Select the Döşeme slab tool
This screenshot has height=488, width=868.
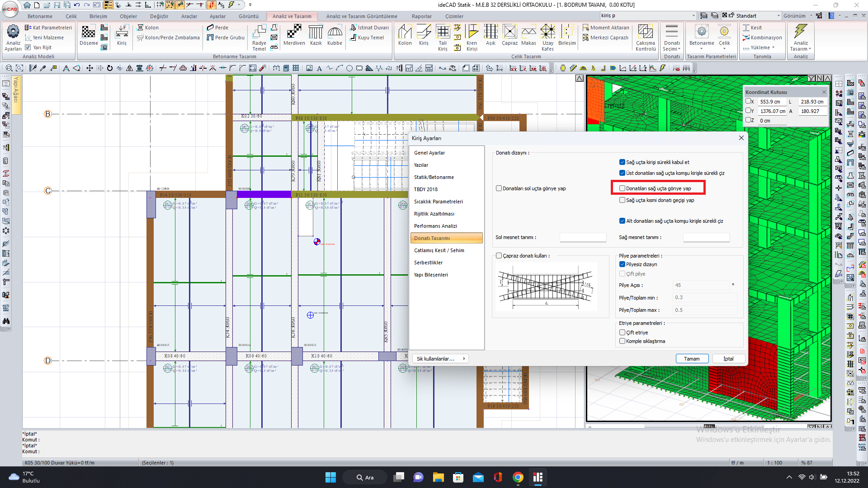pos(89,35)
